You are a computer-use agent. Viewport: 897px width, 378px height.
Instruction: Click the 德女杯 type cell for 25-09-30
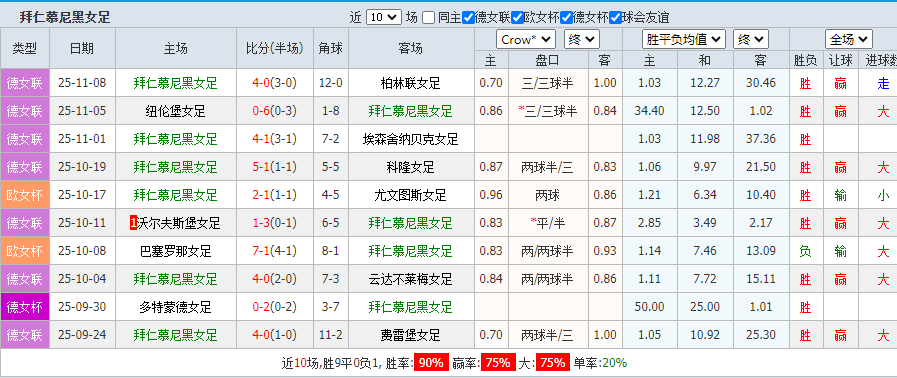click(25, 308)
